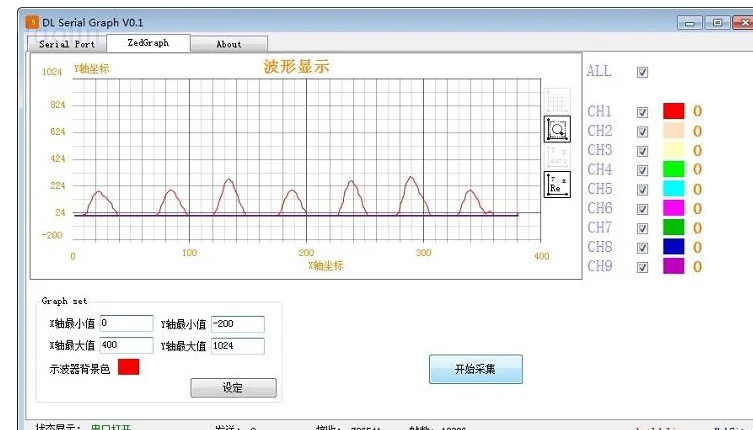Pick the pale yellow CH3 color swatch

(673, 150)
